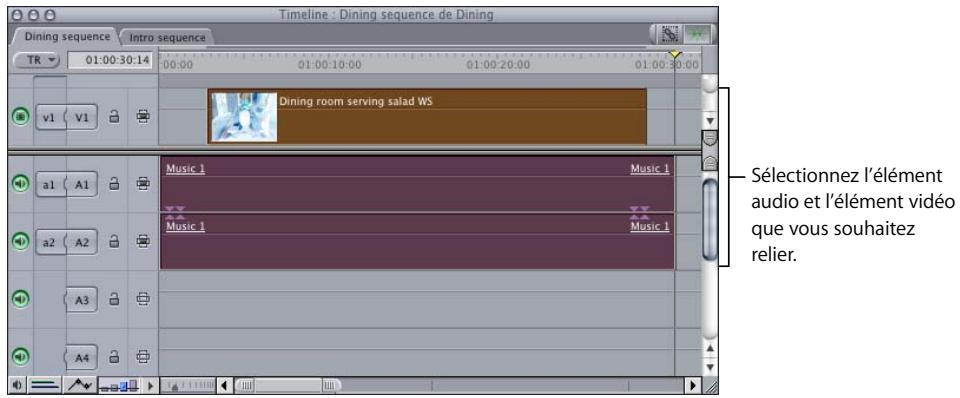Switch to Intro sequence tab

tap(167, 37)
